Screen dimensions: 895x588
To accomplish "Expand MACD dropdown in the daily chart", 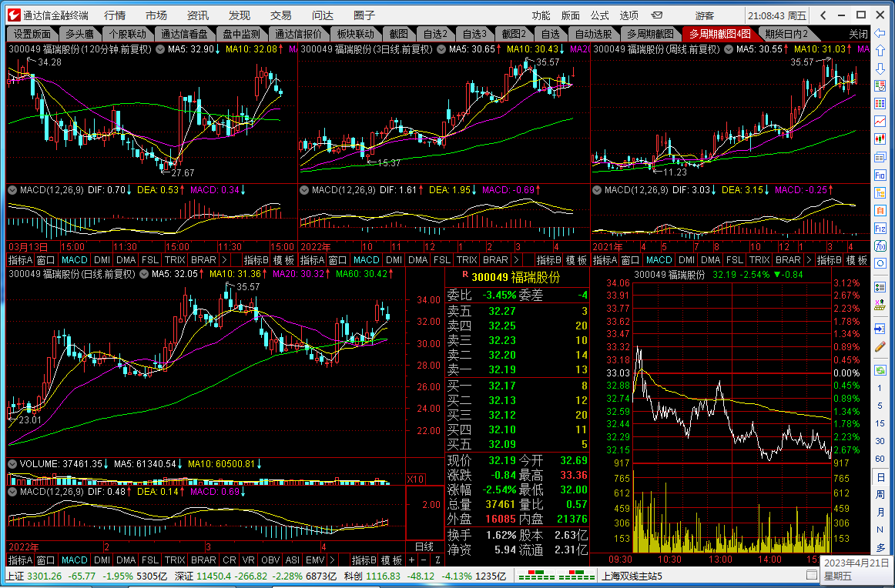I will 12,492.
